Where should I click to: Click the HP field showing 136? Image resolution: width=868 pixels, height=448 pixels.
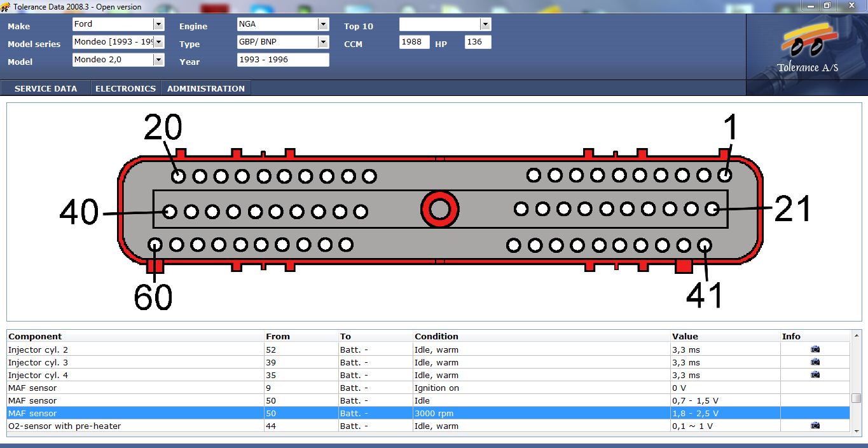478,42
